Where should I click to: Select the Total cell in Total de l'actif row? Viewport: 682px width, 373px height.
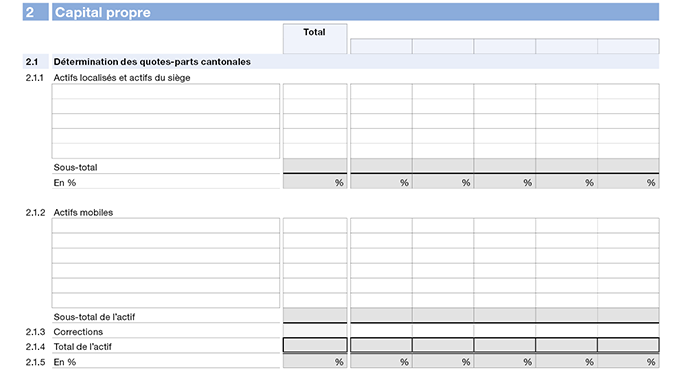pos(315,345)
